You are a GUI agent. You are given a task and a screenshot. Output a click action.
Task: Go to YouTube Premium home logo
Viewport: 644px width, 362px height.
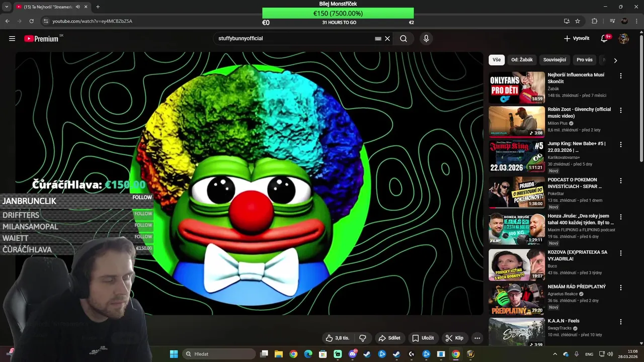pyautogui.click(x=41, y=38)
